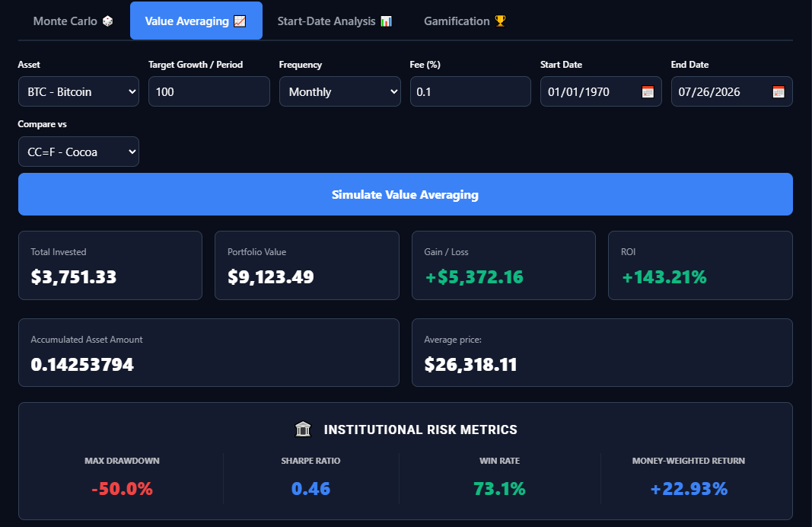812x527 pixels.
Task: Open the Start-Date Analysis tab
Action: [335, 21]
